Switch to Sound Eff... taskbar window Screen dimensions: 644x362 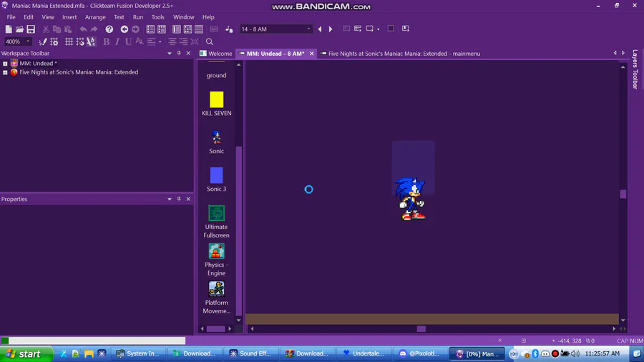tap(251, 354)
